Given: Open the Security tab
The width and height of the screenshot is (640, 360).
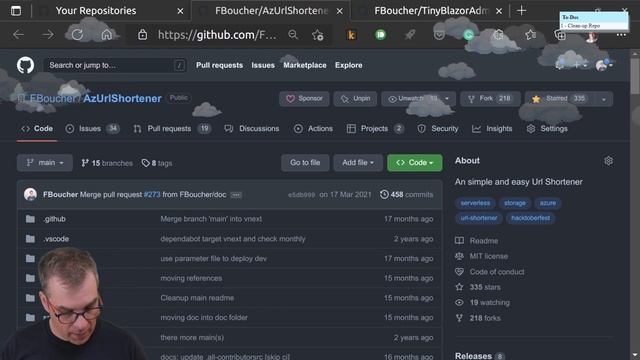Looking at the screenshot, I should [438, 129].
